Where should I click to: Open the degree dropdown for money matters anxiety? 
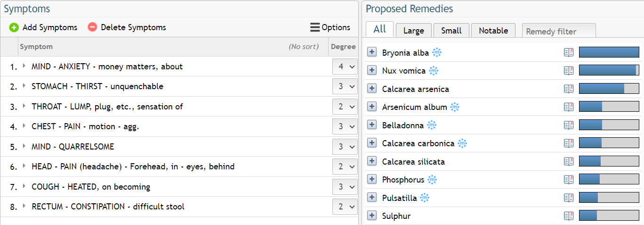[345, 67]
